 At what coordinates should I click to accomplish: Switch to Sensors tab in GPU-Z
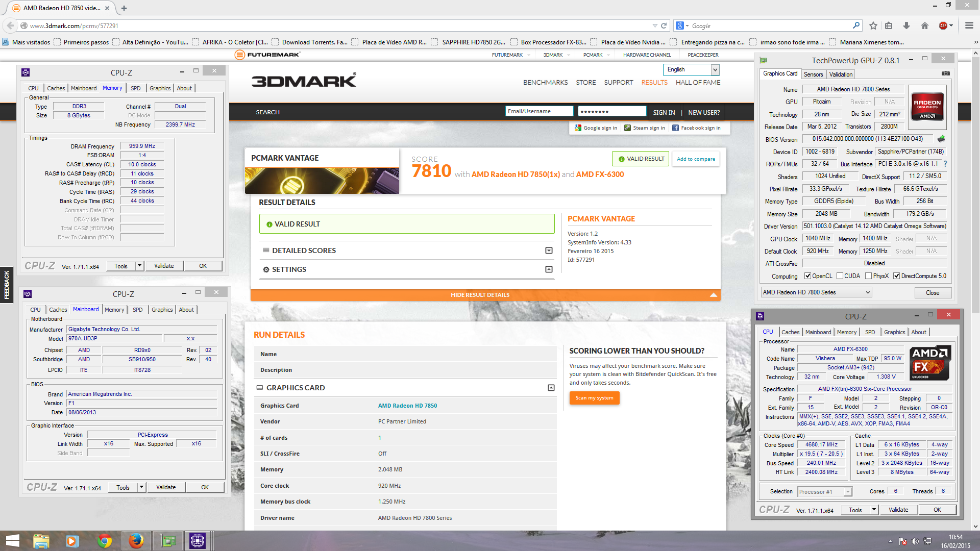point(813,74)
